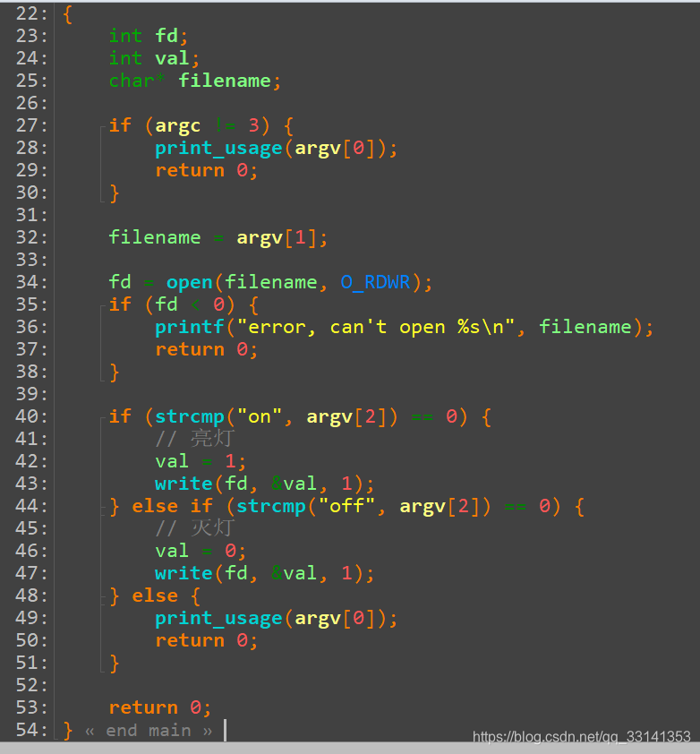700x754 pixels.
Task: Click the print_usage call on line 28
Action: click(x=277, y=148)
